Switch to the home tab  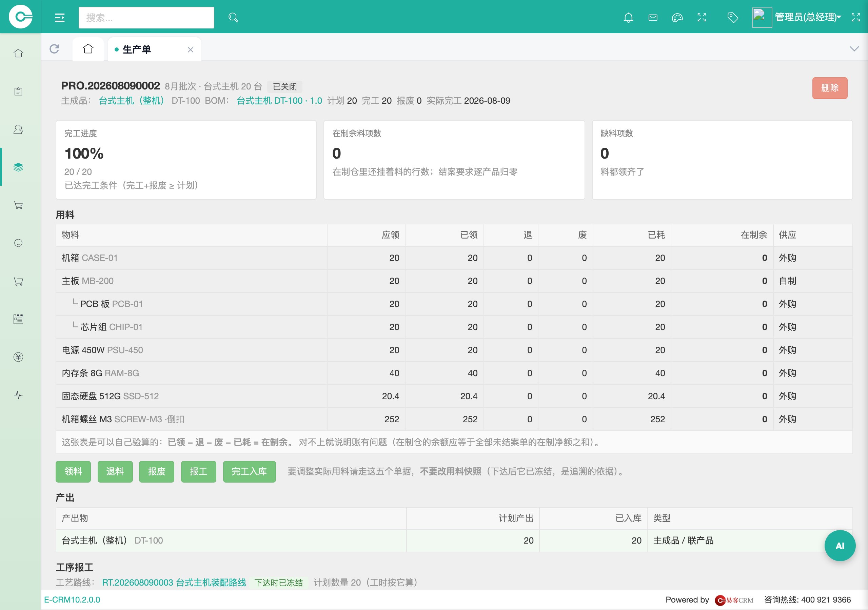tap(88, 49)
